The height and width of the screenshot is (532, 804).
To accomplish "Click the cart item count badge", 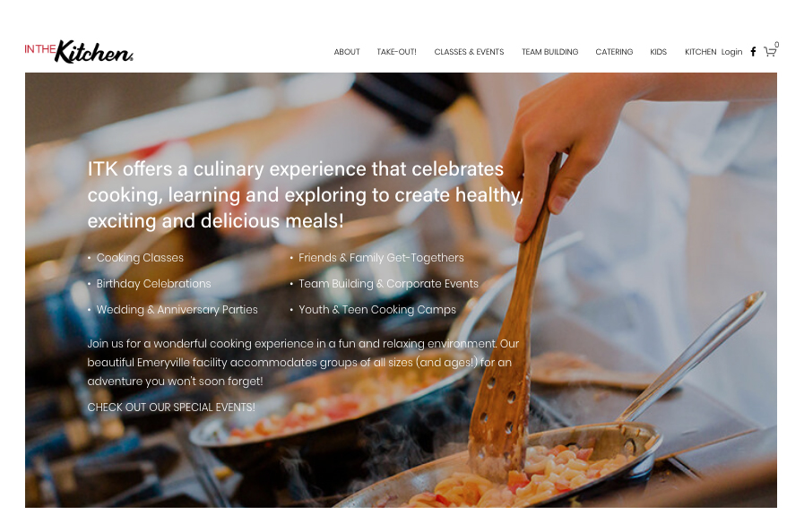I will click(x=776, y=45).
